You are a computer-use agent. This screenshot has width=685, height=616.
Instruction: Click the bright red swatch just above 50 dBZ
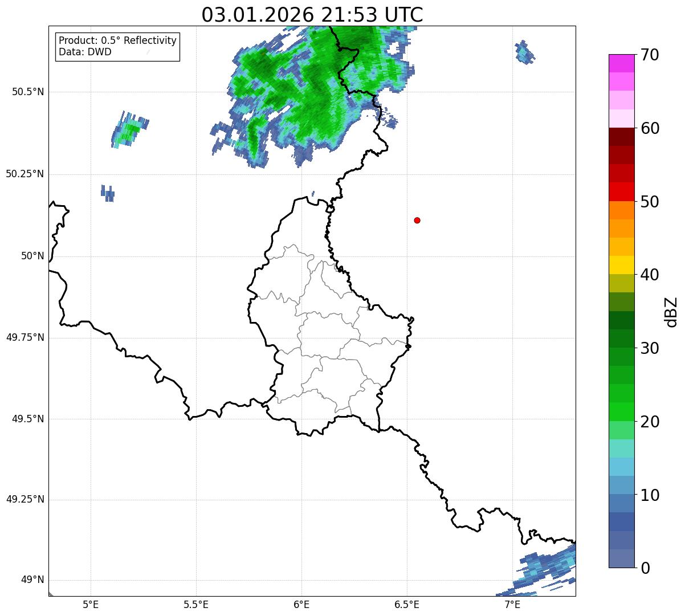(x=621, y=191)
